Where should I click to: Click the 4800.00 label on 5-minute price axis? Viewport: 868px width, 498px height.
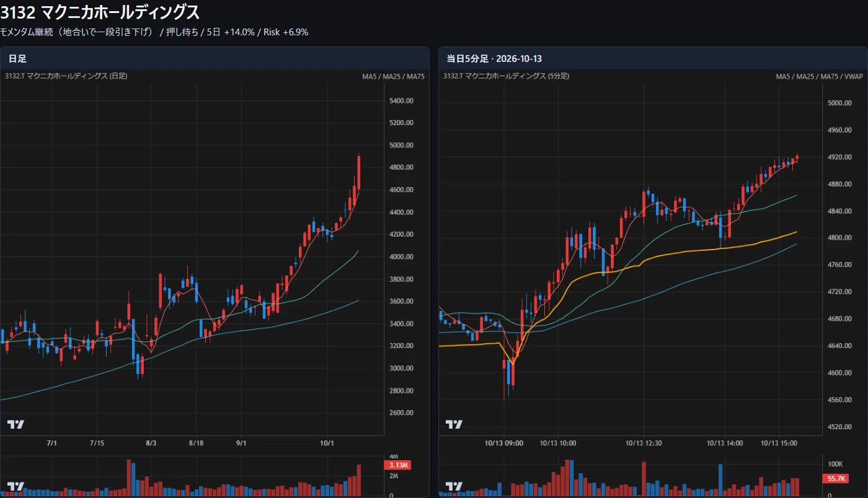(840, 238)
